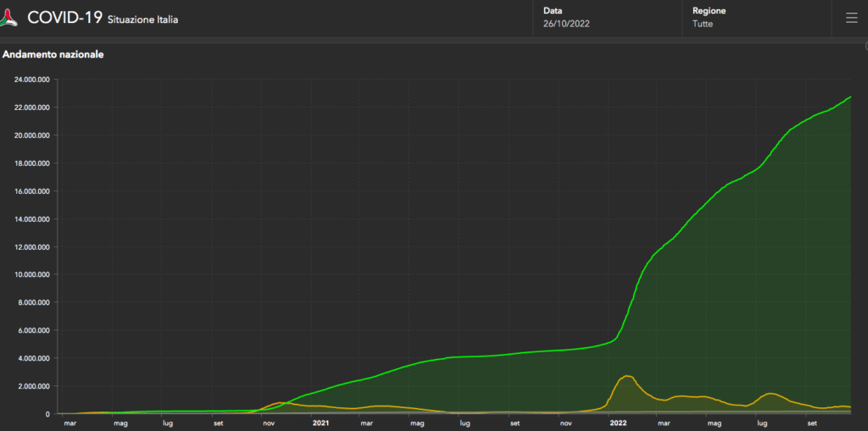Click the last set label on the time axis
868x431 pixels.
(x=812, y=422)
